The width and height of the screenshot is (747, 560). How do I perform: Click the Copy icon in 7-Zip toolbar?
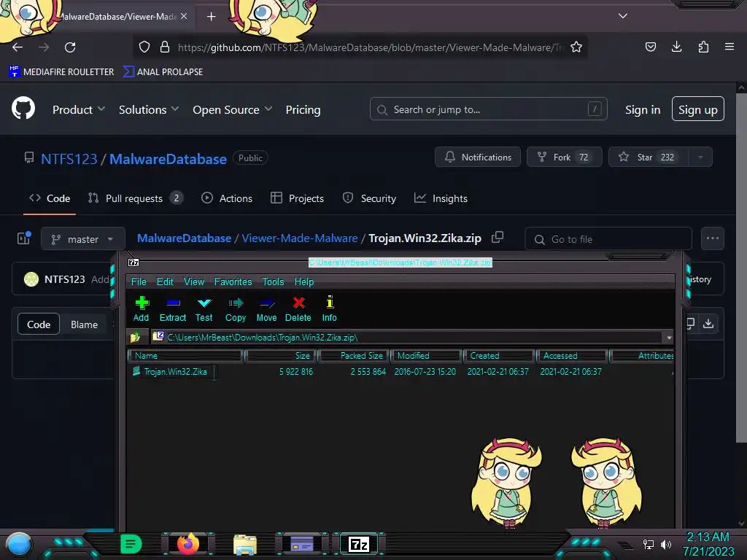[236, 303]
